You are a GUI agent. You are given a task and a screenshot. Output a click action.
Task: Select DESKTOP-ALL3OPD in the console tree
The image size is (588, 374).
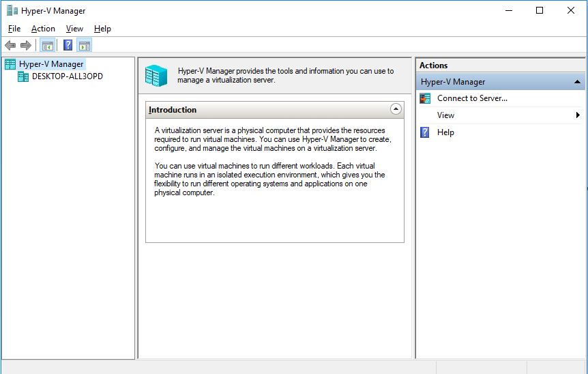[68, 76]
